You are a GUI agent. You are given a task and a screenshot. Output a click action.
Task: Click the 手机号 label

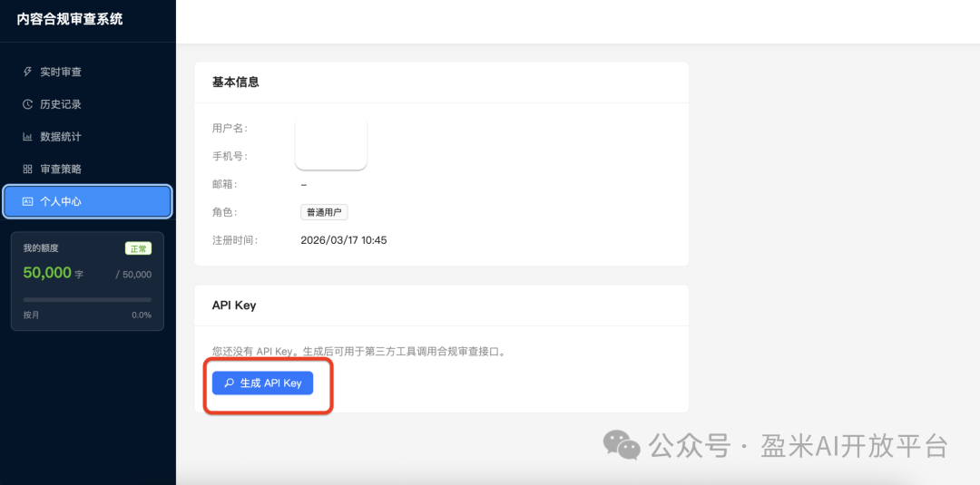point(230,156)
